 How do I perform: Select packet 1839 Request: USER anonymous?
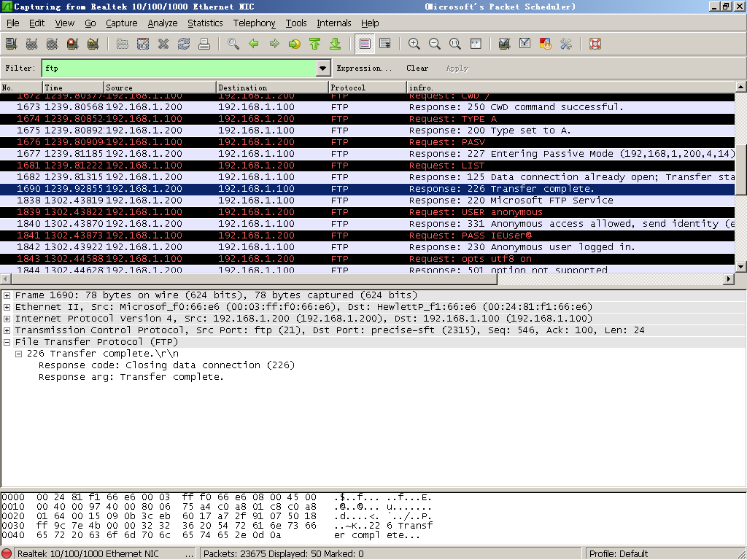pyautogui.click(x=368, y=212)
